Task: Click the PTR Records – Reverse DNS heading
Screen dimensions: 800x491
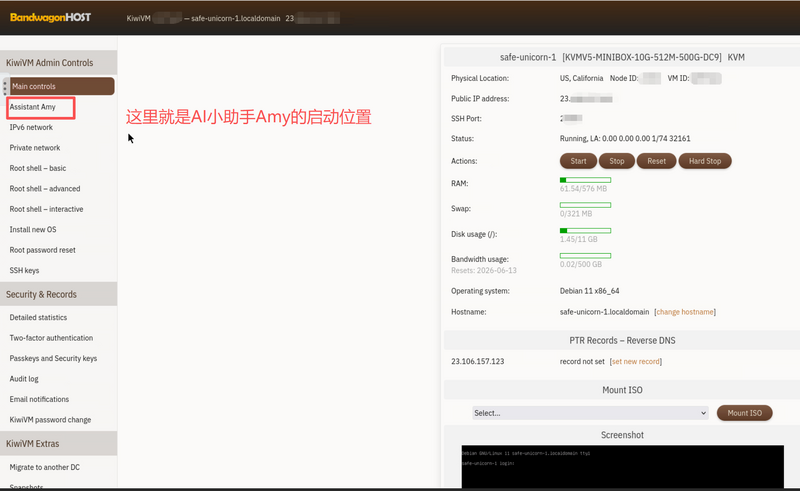Action: [x=622, y=340]
